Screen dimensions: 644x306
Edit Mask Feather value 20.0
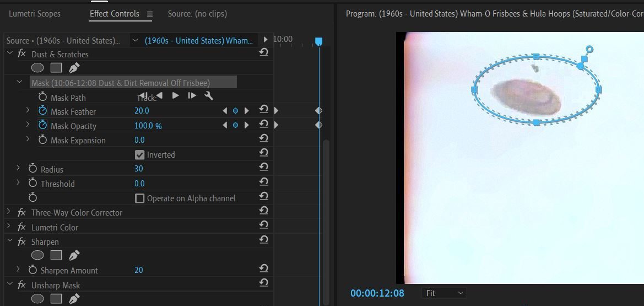pyautogui.click(x=142, y=111)
